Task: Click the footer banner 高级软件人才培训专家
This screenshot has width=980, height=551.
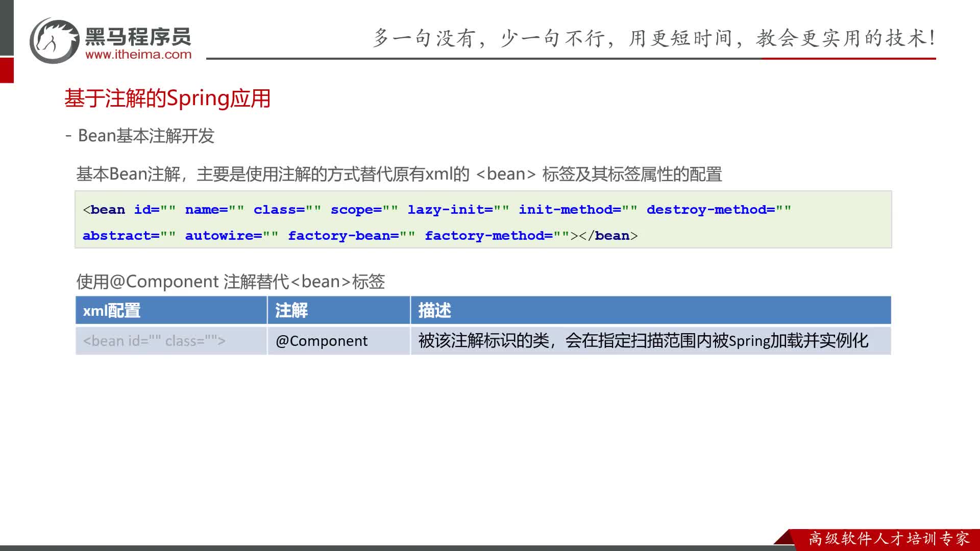Action: tap(889, 539)
